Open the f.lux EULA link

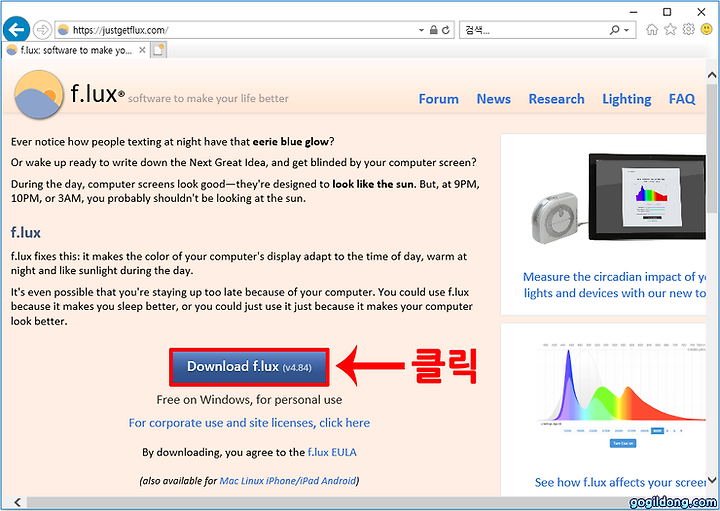pyautogui.click(x=332, y=453)
